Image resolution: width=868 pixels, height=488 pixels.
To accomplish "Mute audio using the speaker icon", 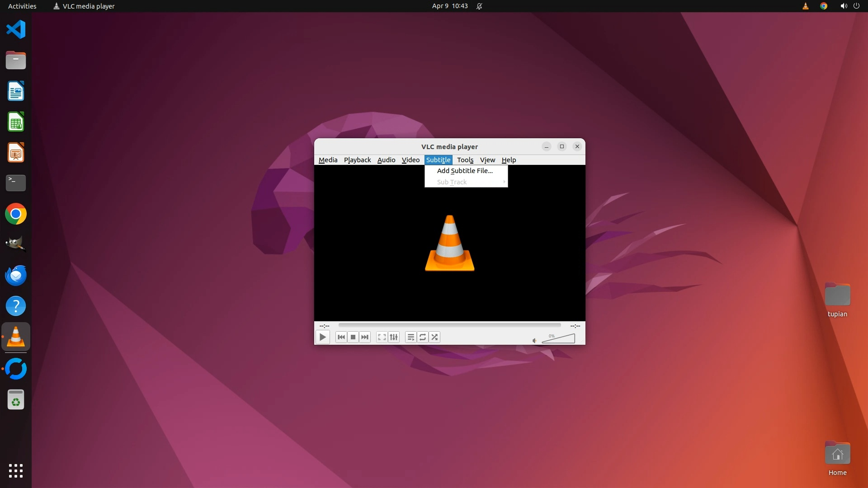I will 534,341.
